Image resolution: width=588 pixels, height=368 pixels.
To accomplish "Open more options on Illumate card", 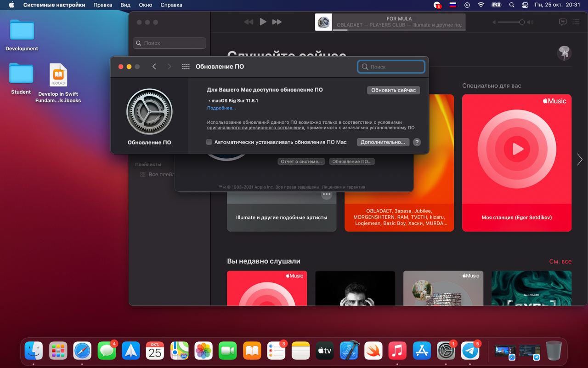I will click(327, 195).
